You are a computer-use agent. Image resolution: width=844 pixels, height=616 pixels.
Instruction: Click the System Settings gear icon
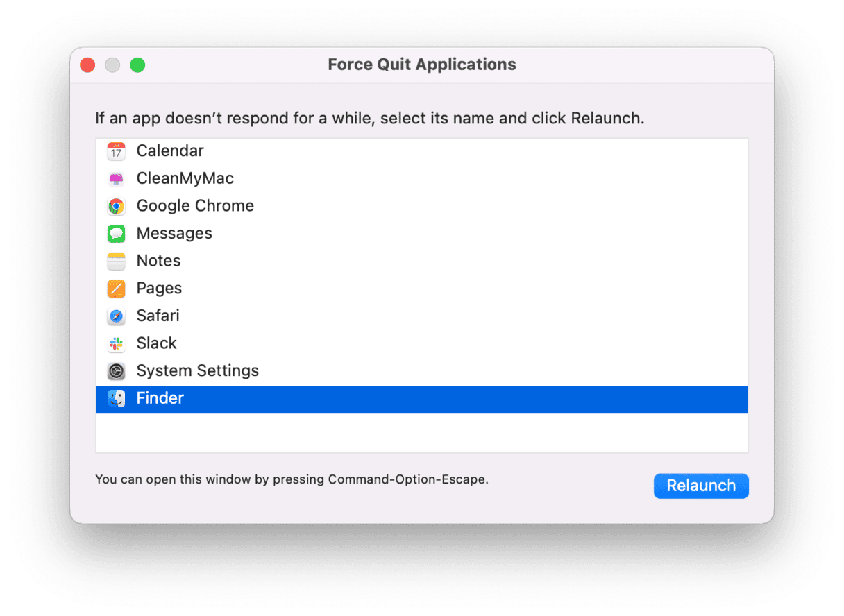pyautogui.click(x=116, y=371)
